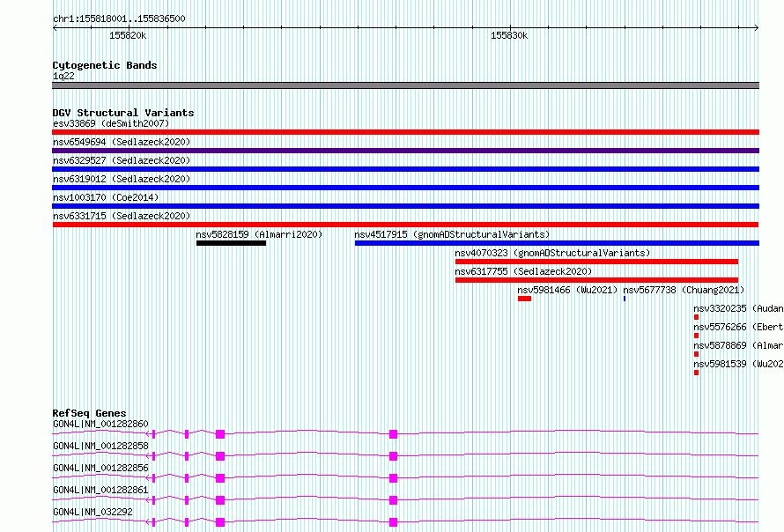
Task: Click the blue bar under nsv6329527
Action: point(405,169)
